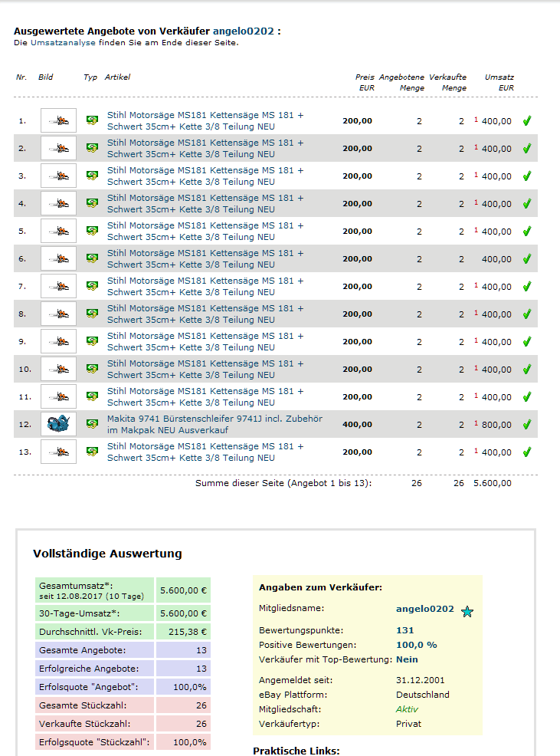Screen dimensions: 560x756
Task: Open the Makita 9741 Bürstenschleifer listing
Action: 203,424
